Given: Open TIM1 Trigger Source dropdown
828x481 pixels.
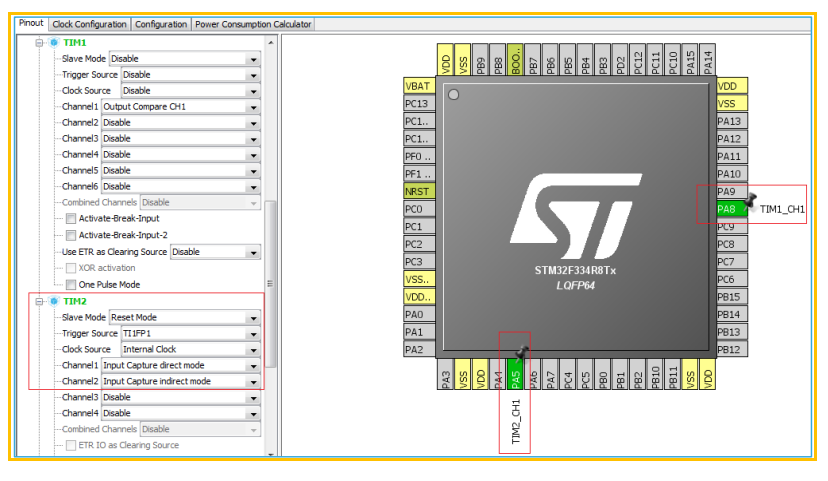Looking at the screenshot, I should tap(191, 74).
